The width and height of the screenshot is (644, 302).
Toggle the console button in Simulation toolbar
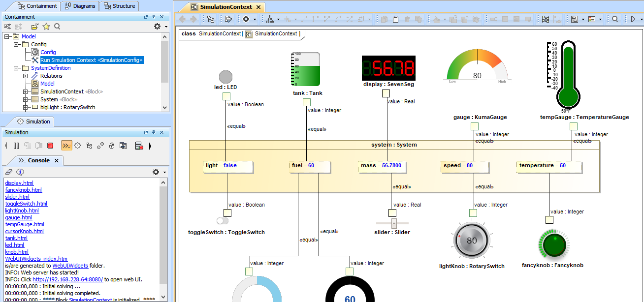pos(66,146)
